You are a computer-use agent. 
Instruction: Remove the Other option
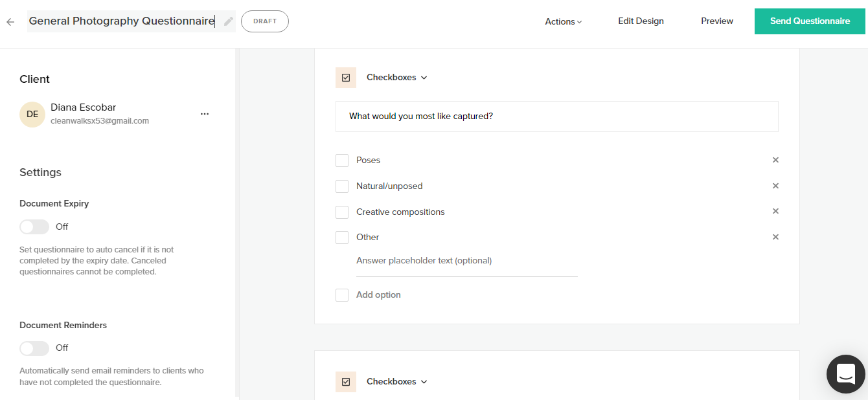pos(775,237)
